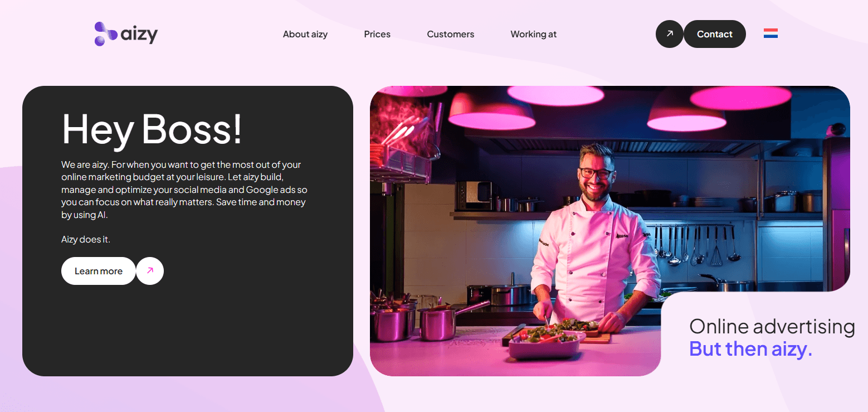Click the intro paragraph about marketing budget
This screenshot has height=412, width=868.
[x=184, y=190]
